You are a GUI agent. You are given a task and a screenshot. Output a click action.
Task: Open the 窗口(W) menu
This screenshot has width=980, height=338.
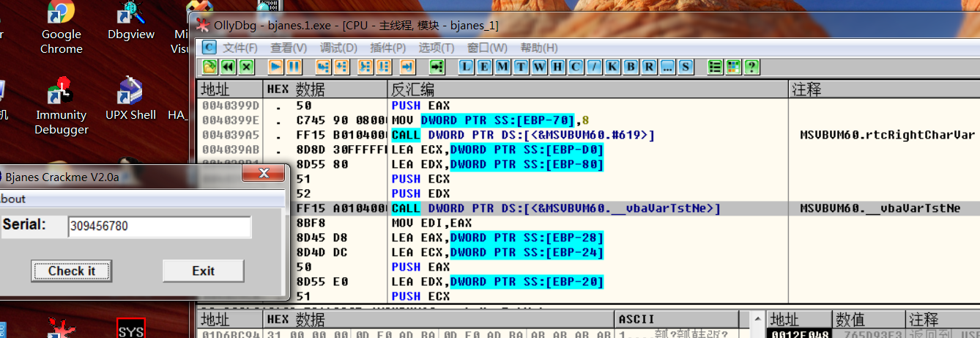point(487,48)
